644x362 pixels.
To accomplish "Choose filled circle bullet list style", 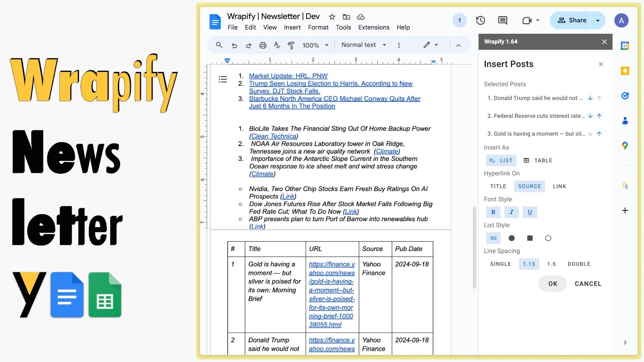I will coord(512,238).
